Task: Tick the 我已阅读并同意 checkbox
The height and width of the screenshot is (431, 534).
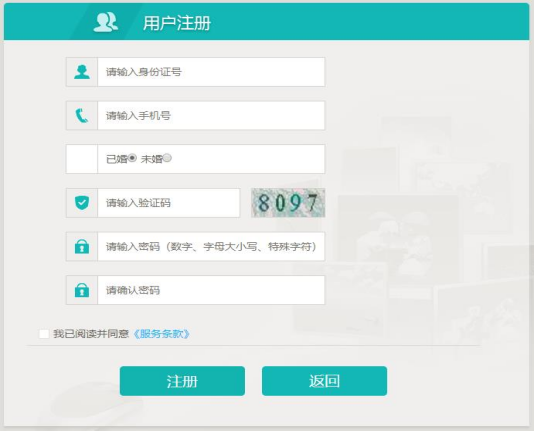Action: [44, 334]
